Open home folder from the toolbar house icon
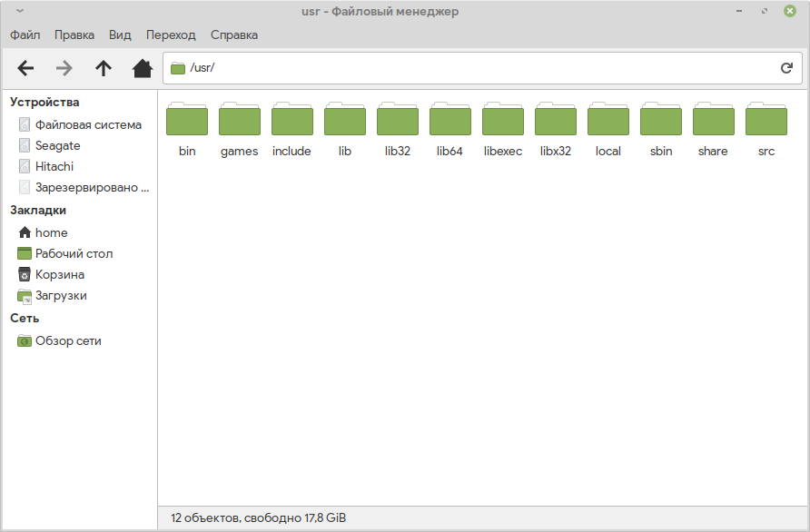The width and height of the screenshot is (810, 532). point(142,68)
